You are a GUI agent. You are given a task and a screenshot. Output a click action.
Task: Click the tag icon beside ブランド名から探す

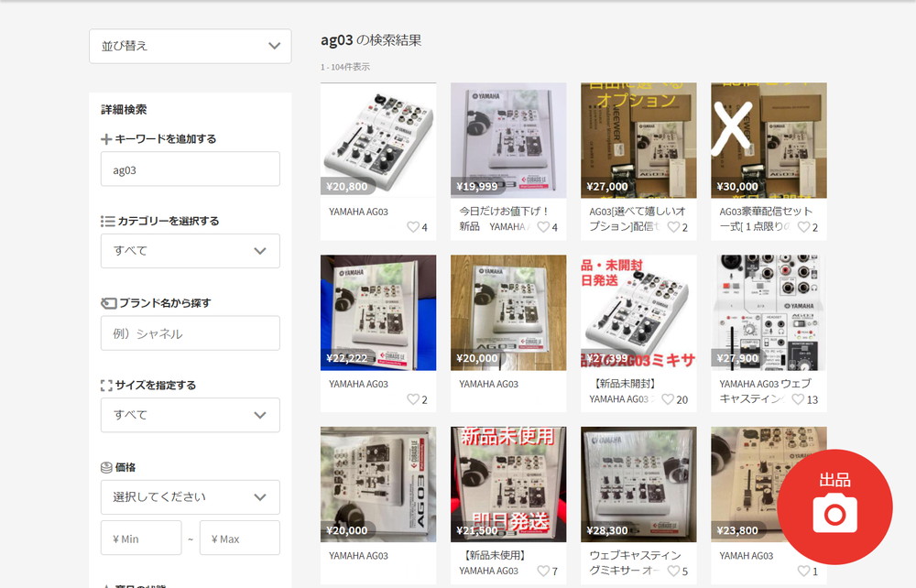coord(109,303)
